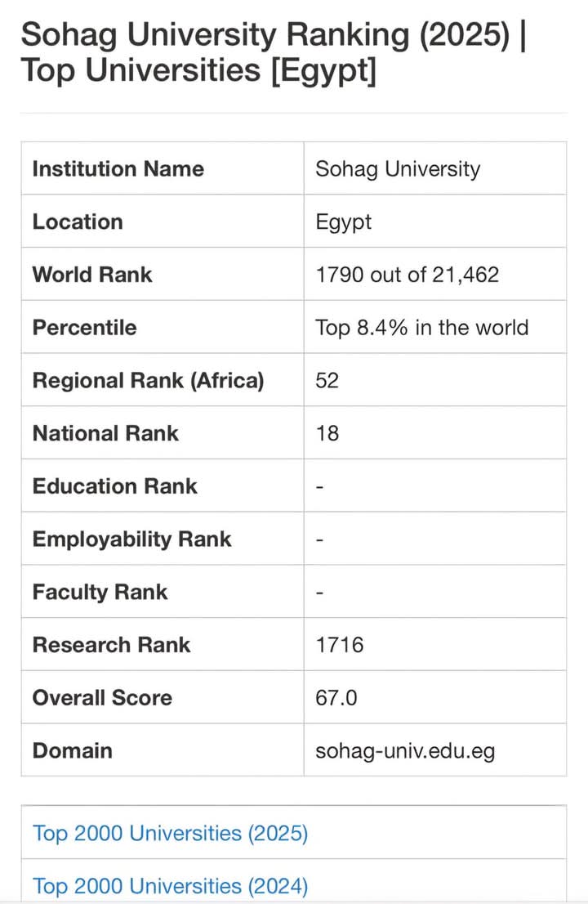Select the Institution Name row label
Viewport: 588px width, 904px height.
pos(118,169)
